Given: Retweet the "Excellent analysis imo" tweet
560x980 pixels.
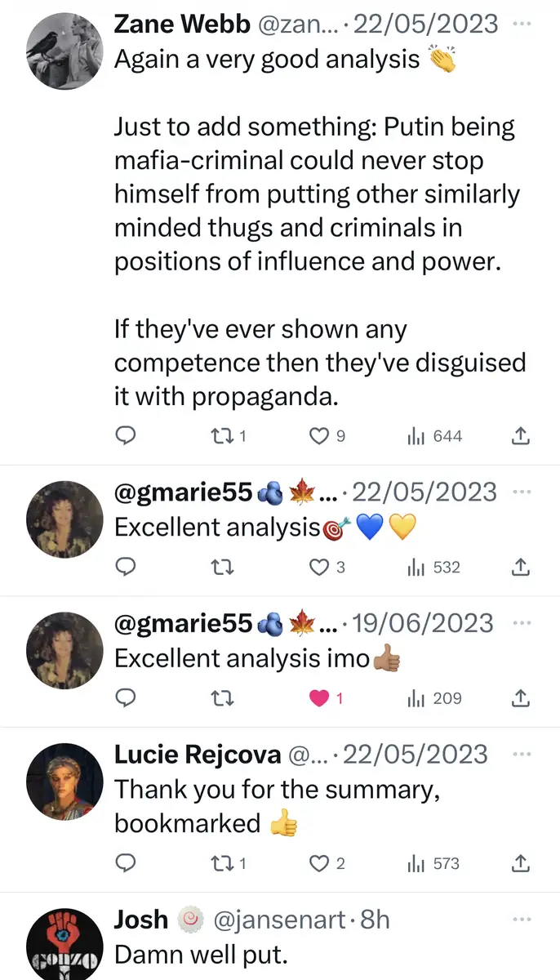Looking at the screenshot, I should pos(220,698).
